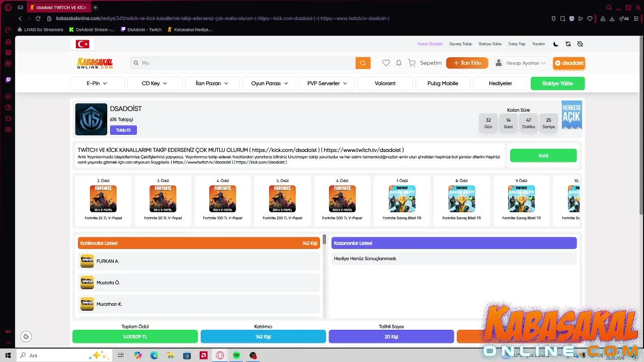The image size is (644, 362).
Task: Click the Turkish flag language icon
Action: click(83, 44)
